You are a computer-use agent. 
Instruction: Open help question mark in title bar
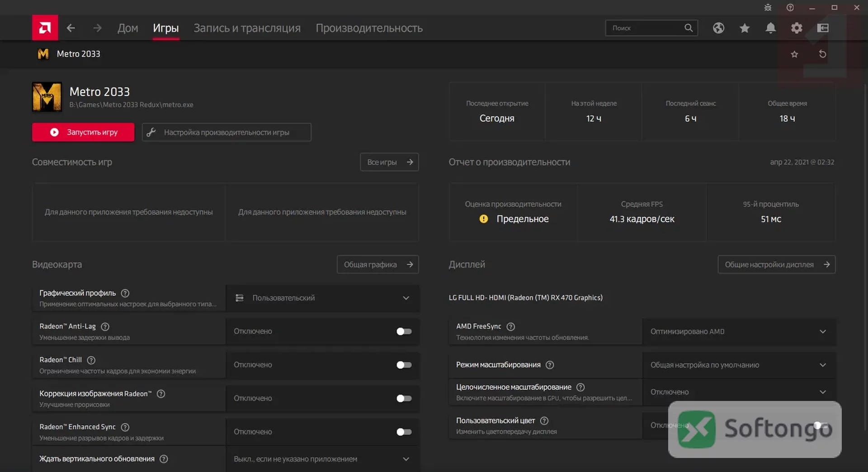click(790, 8)
